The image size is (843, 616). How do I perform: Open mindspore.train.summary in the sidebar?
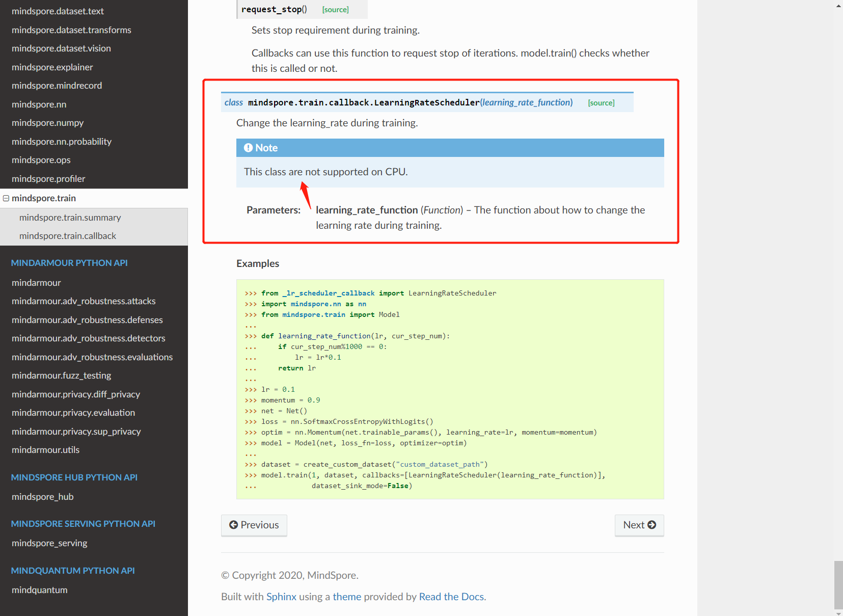coord(70,218)
